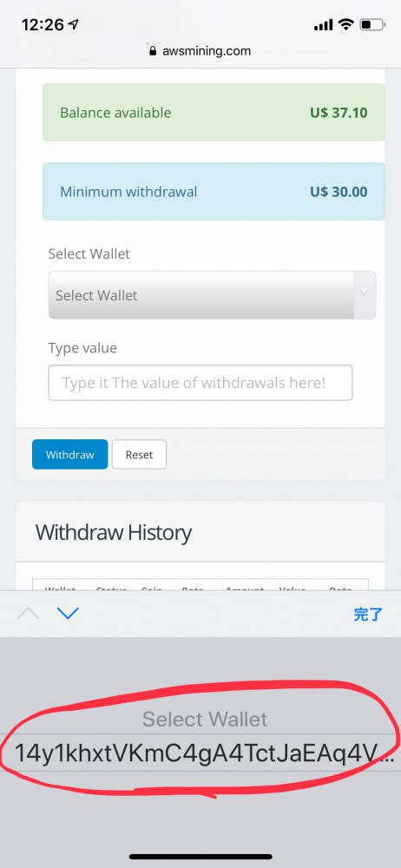Tap the cellular signal bars icon
Image resolution: width=401 pixels, height=868 pixels.
click(x=324, y=25)
